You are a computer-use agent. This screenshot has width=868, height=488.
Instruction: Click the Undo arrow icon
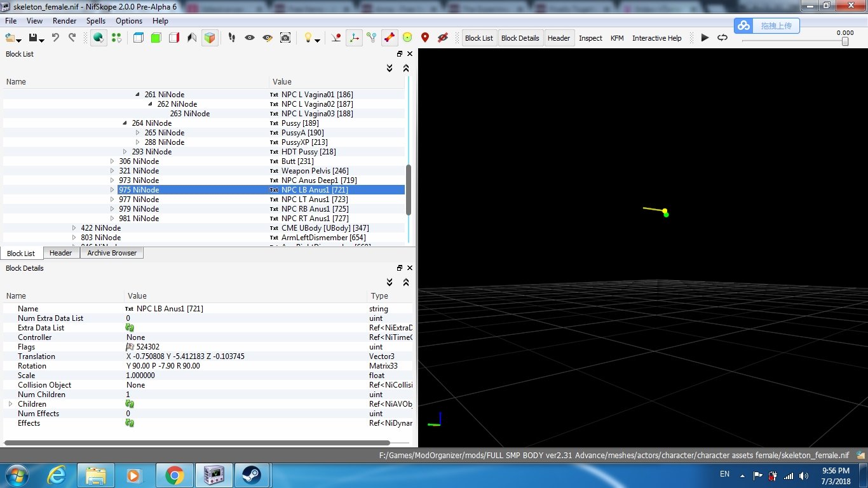[x=56, y=38]
